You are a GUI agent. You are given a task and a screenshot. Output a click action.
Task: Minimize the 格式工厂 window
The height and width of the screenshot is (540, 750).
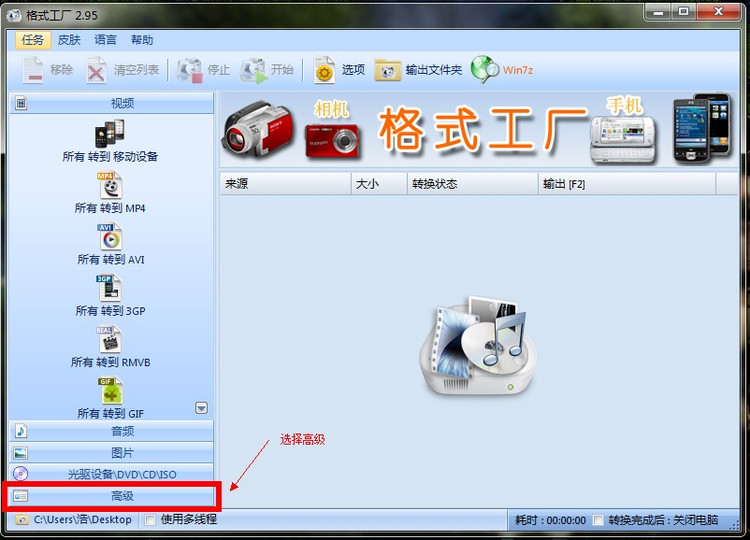658,11
